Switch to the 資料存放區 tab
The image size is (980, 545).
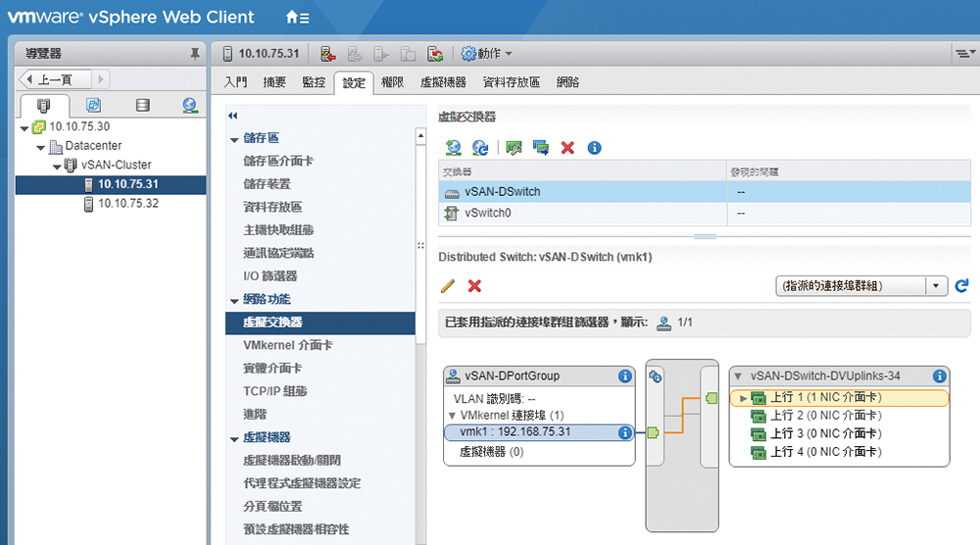[x=512, y=82]
